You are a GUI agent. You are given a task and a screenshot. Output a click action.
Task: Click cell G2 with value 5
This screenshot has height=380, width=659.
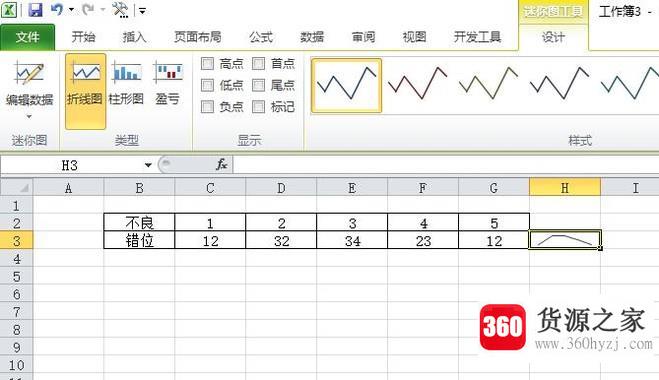tap(494, 222)
